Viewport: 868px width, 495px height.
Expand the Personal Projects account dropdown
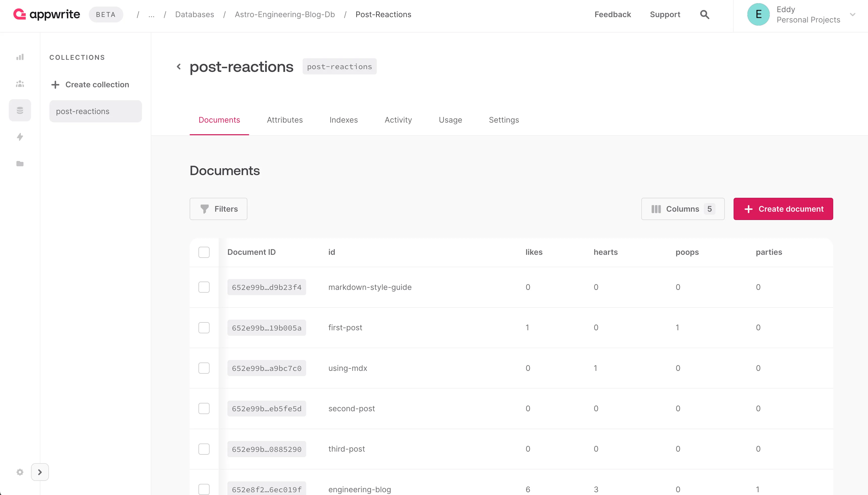point(852,15)
